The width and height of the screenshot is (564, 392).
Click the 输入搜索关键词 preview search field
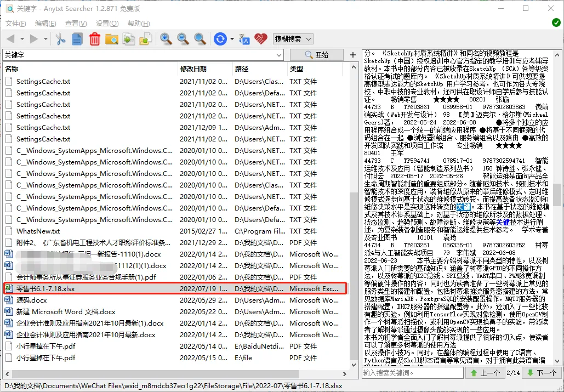[413, 373]
